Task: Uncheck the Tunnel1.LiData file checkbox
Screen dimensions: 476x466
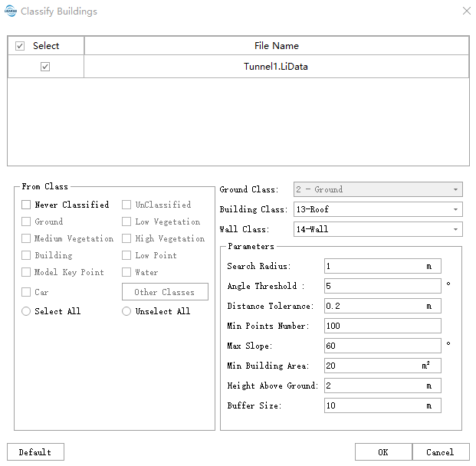Action: coord(45,67)
